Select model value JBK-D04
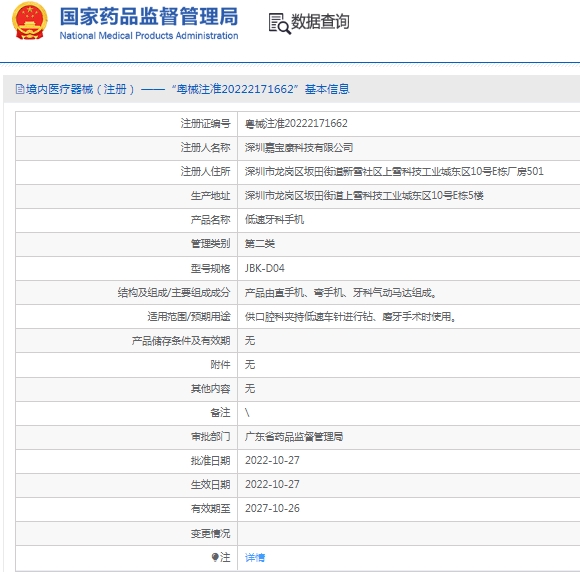580x572 pixels. pos(265,268)
